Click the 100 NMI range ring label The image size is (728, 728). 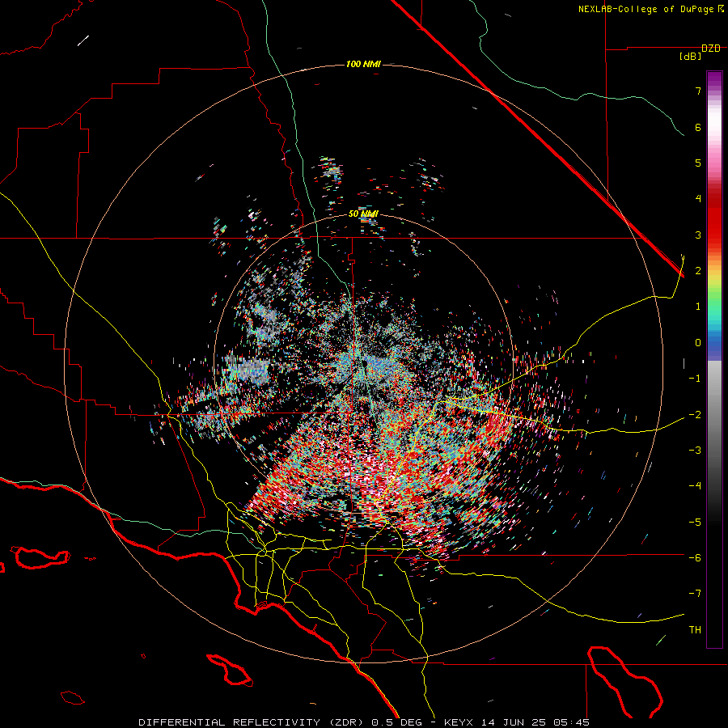point(363,64)
